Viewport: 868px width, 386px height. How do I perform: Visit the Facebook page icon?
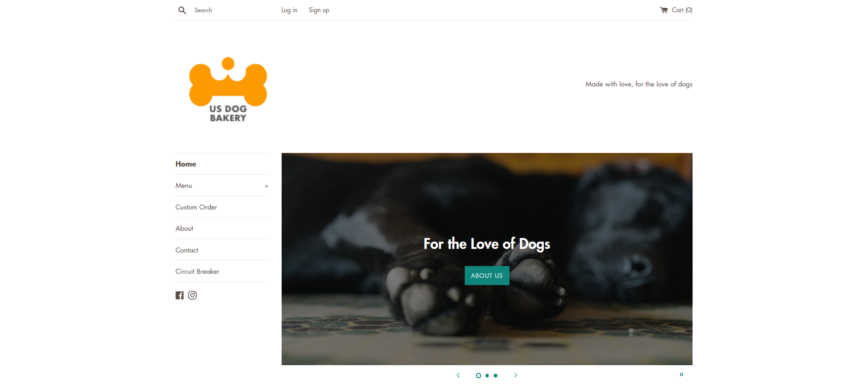tap(179, 295)
